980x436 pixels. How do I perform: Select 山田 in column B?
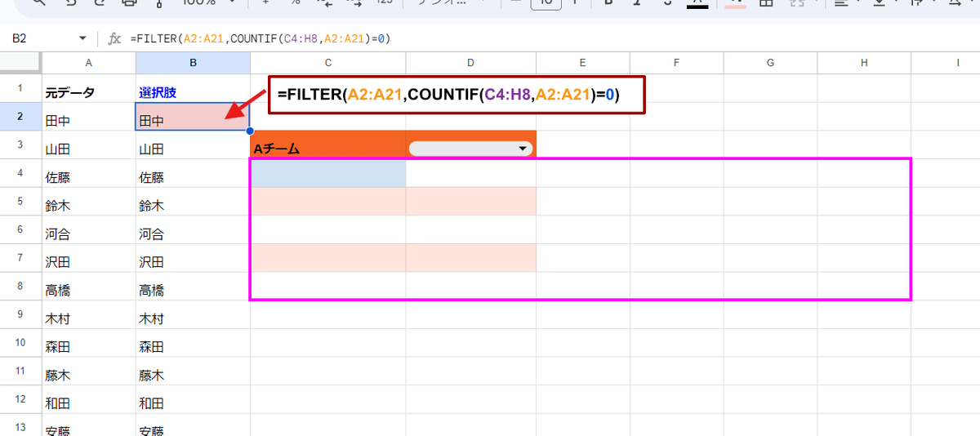[x=193, y=145]
